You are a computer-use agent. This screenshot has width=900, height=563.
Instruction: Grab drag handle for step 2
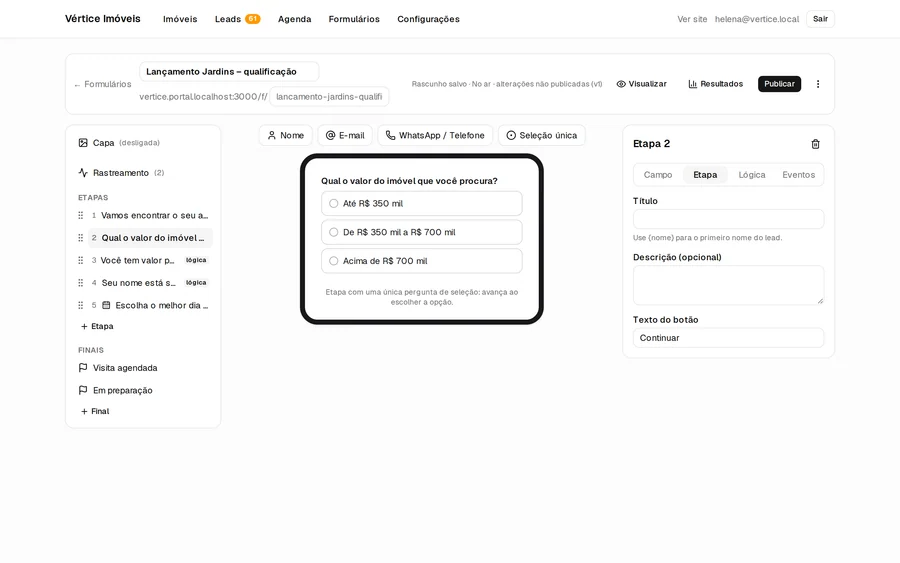tap(80, 238)
